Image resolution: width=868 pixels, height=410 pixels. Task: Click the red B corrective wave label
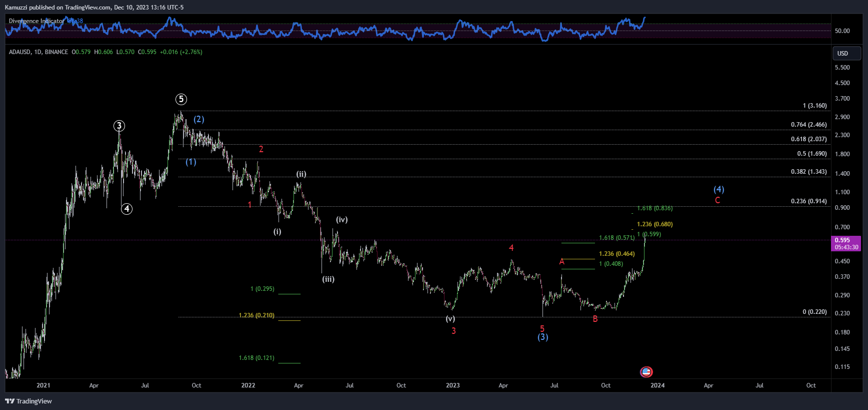(x=595, y=319)
